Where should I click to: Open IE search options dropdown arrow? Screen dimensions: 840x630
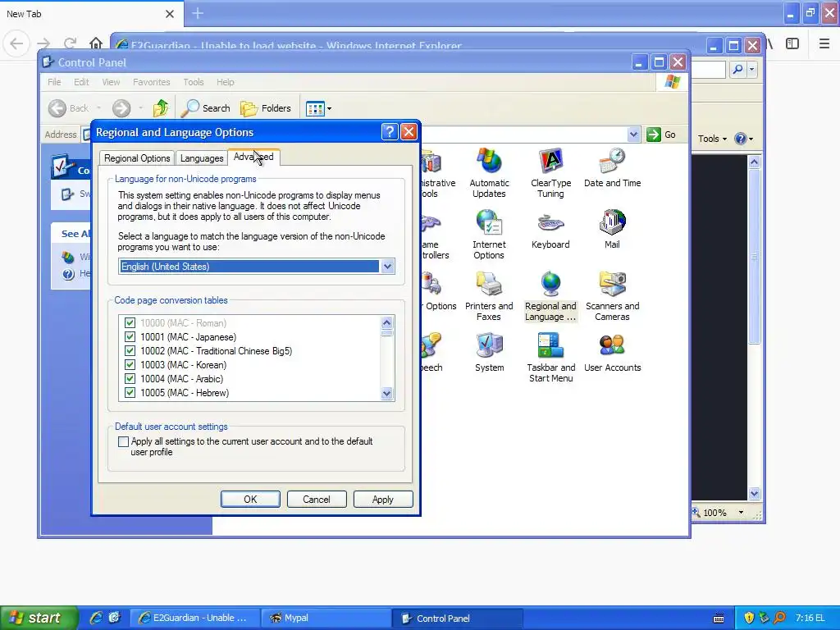coord(751,69)
